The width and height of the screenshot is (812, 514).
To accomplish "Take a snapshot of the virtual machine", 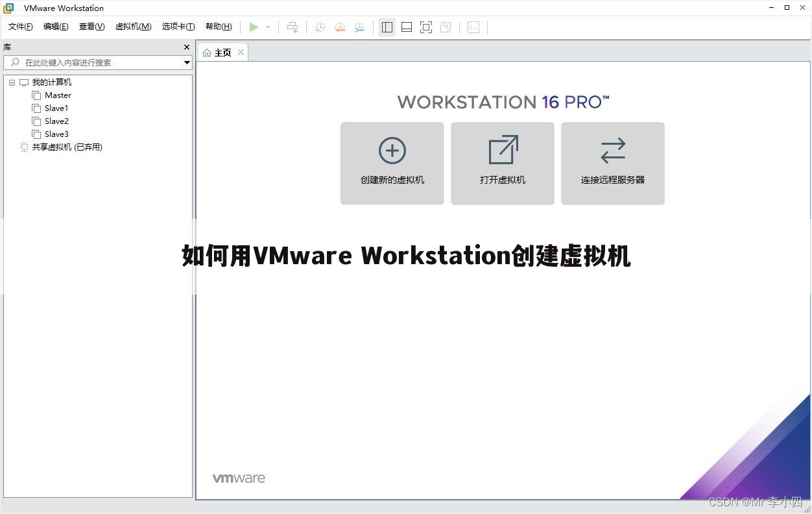I will point(319,27).
